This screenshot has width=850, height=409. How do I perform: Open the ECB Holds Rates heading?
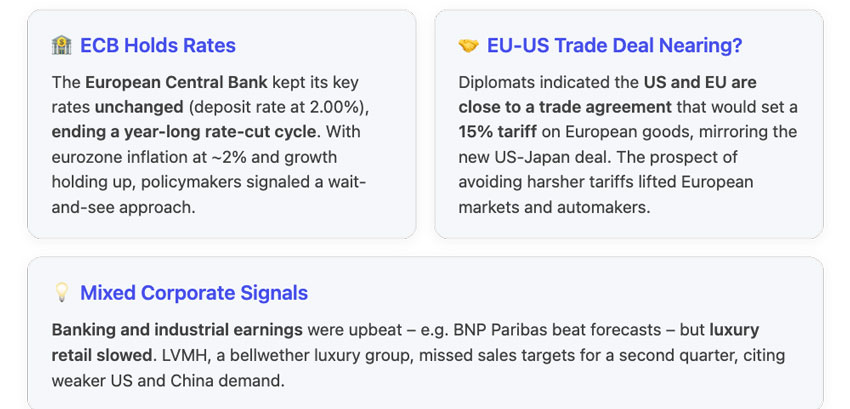158,46
